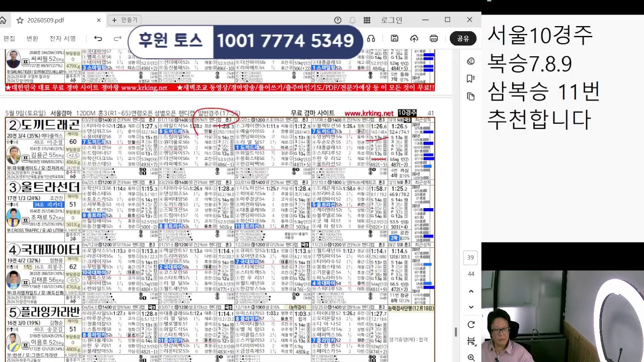The height and width of the screenshot is (362, 644).
Task: Go to the Acrobat home icon
Action: tap(3, 20)
